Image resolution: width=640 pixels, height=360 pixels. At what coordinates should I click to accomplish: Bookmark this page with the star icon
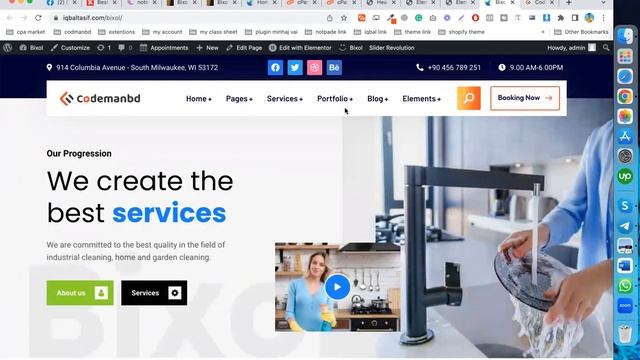[x=344, y=18]
